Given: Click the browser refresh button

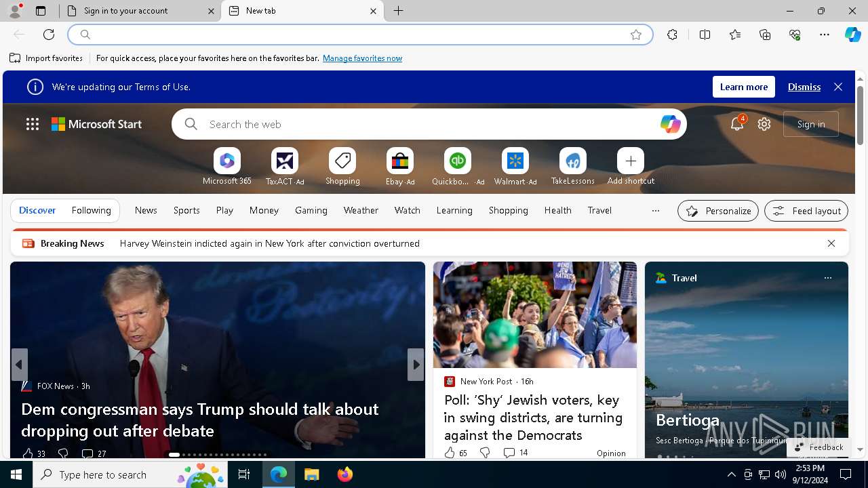Looking at the screenshot, I should click(49, 35).
